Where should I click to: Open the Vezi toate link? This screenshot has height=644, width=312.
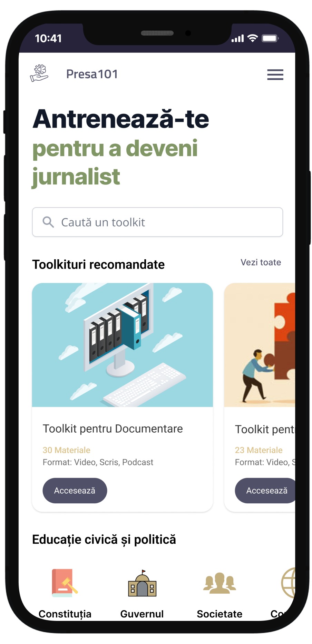[x=261, y=262]
